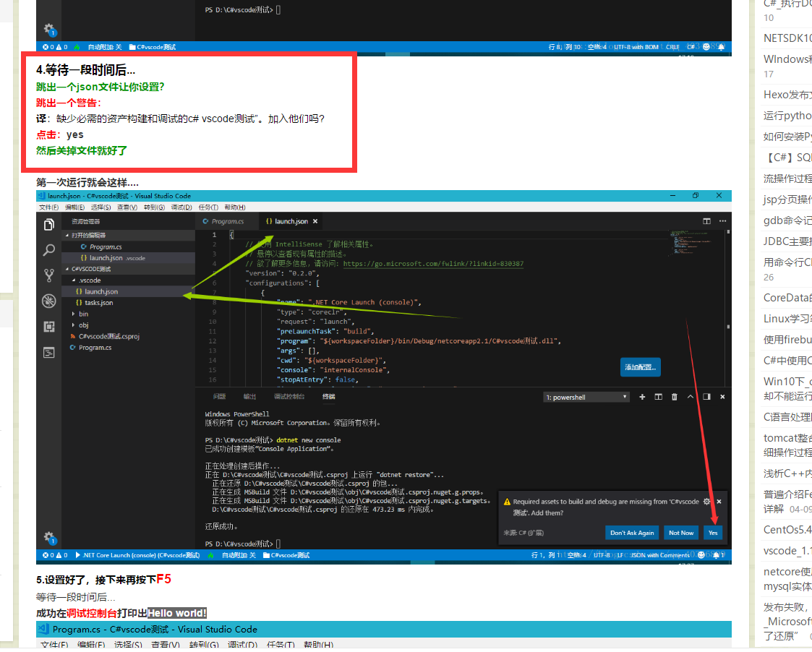Viewport: 812px width, 652px height.
Task: Open the 查看(V) menu below the launch.json title bar
Action: point(127,207)
